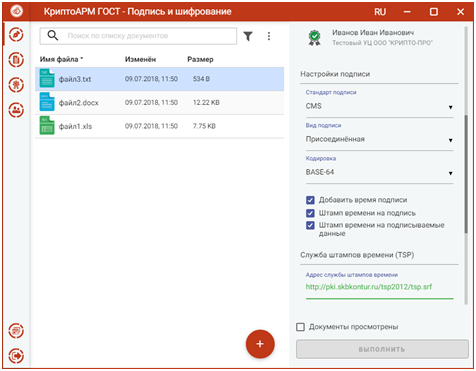
Task: Click the 'Настройки подписи' section heading
Action: click(335, 74)
